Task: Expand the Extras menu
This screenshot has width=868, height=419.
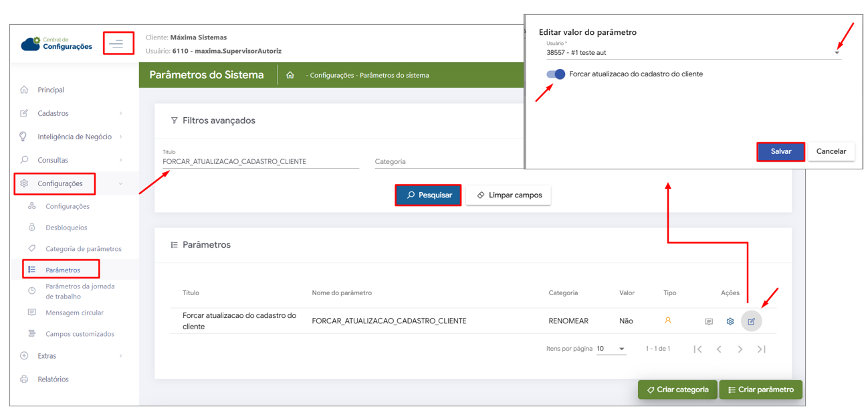Action: 74,356
